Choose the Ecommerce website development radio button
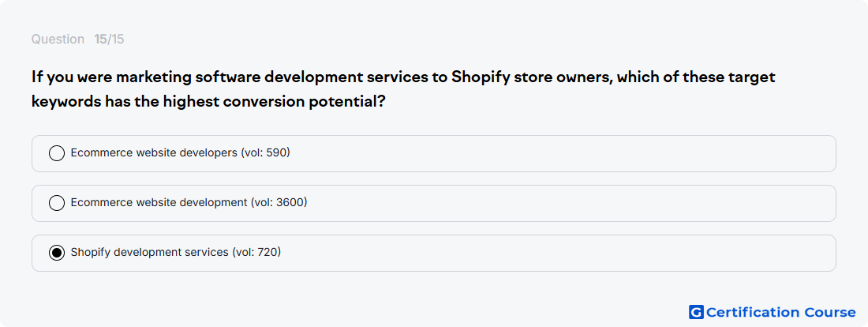This screenshot has width=868, height=327. [x=57, y=204]
